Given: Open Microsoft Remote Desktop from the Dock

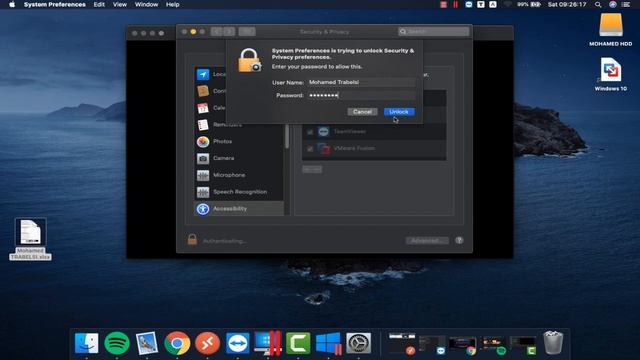Looking at the screenshot, I should (207, 343).
